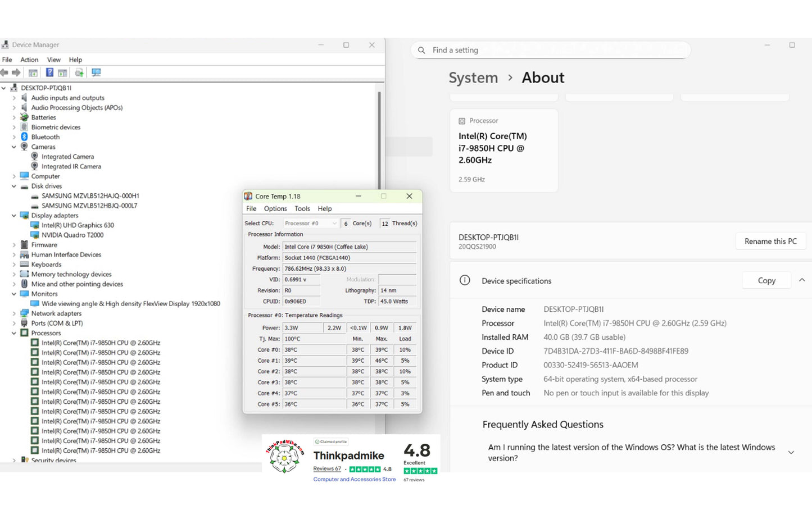This screenshot has height=510, width=812.
Task: Open the Options menu in Core Temp
Action: 275,208
